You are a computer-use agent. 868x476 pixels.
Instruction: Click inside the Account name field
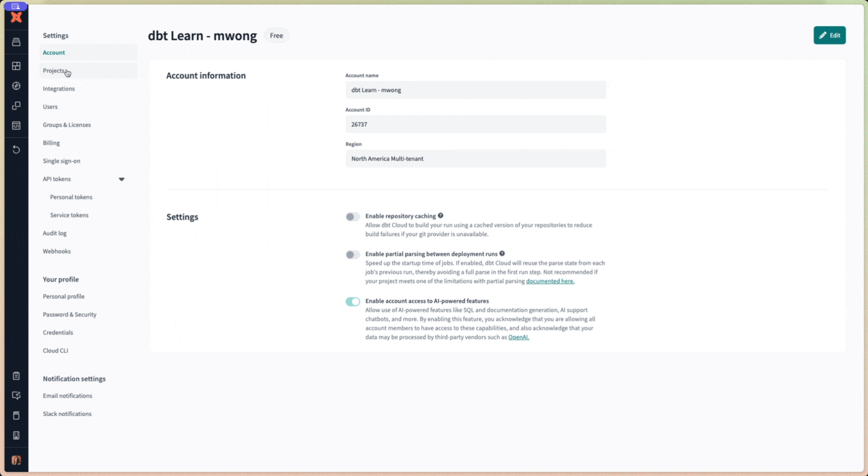coord(475,90)
